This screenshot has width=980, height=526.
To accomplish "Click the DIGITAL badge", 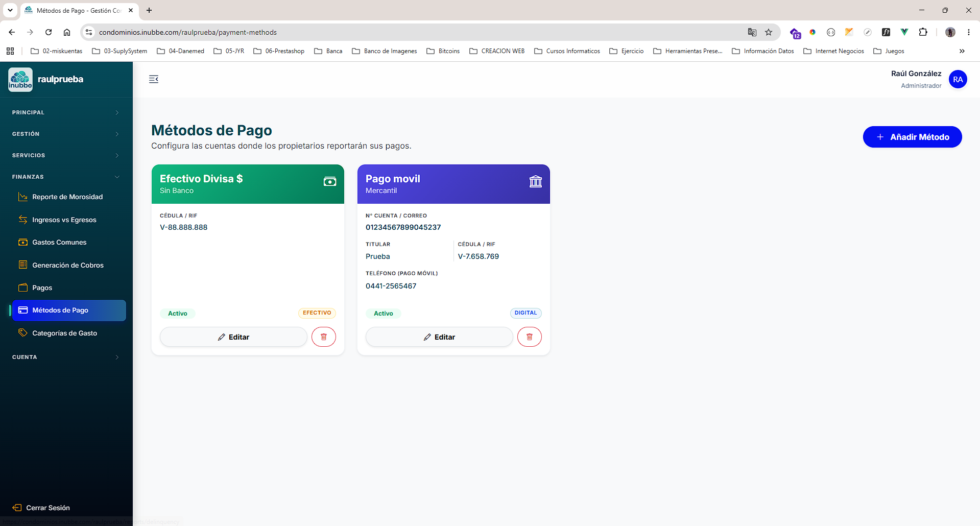I will (525, 313).
